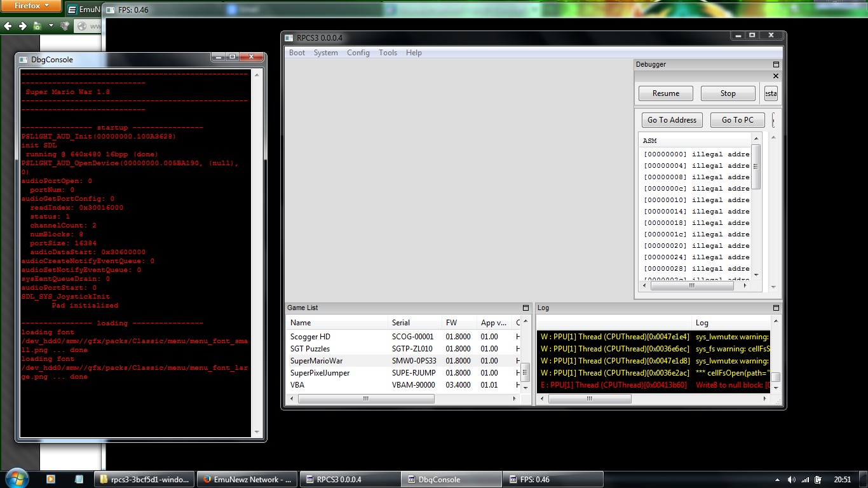Click the Firefox forward arrow
Viewport: 868px width, 488px height.
22,26
